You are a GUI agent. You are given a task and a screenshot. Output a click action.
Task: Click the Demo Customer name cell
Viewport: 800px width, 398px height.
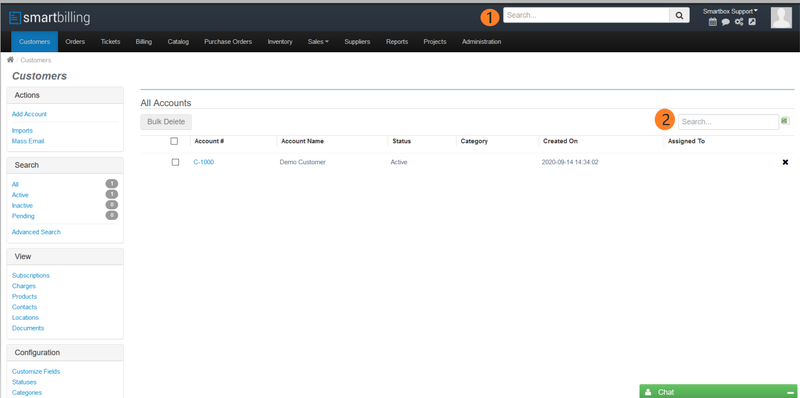click(x=303, y=162)
